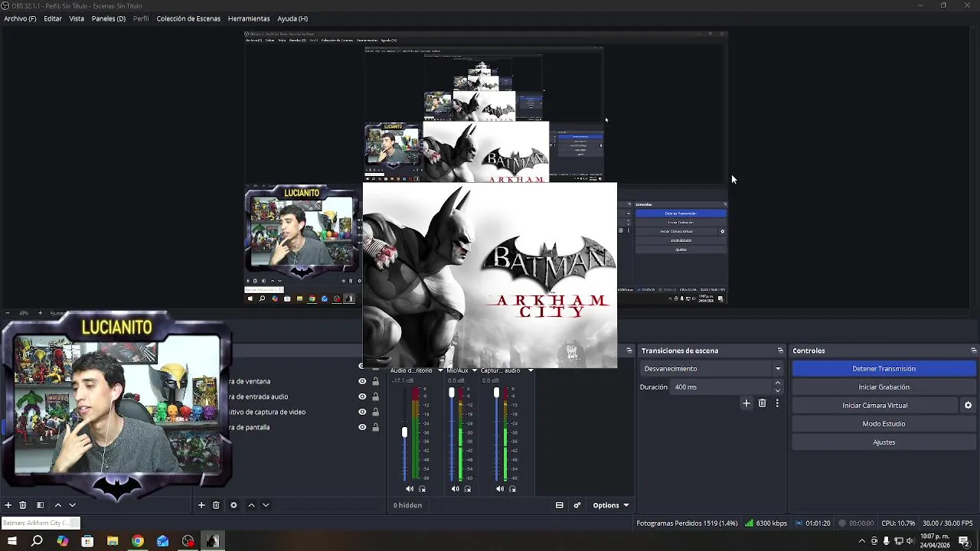Open Desvanecimiento transition dropdown
Image resolution: width=980 pixels, height=551 pixels.
click(712, 369)
